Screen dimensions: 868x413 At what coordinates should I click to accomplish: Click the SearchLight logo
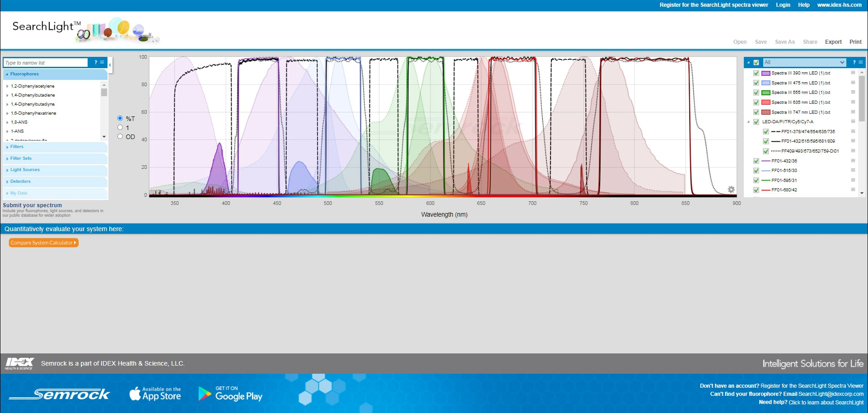[x=86, y=30]
